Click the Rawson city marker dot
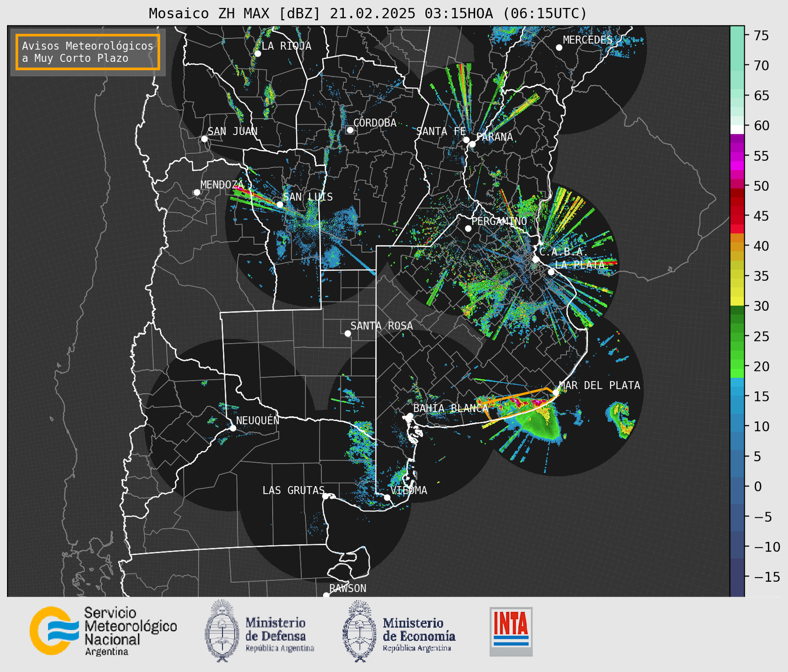This screenshot has height=672, width=788. [326, 595]
